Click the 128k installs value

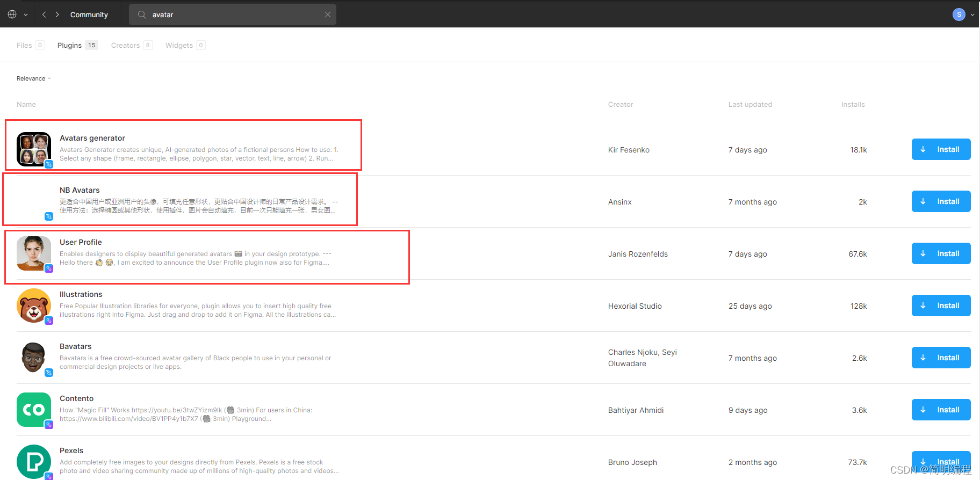(859, 306)
